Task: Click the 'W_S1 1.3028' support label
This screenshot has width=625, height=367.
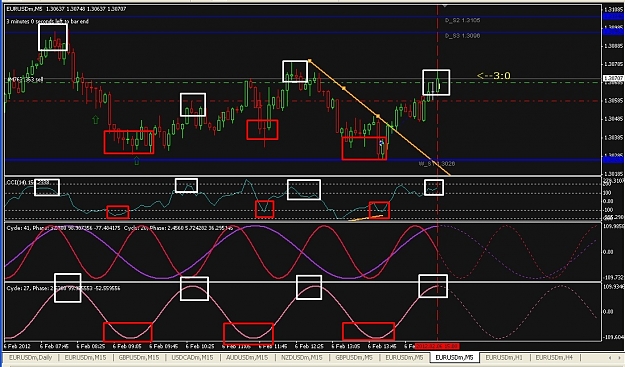Action: tap(436, 163)
